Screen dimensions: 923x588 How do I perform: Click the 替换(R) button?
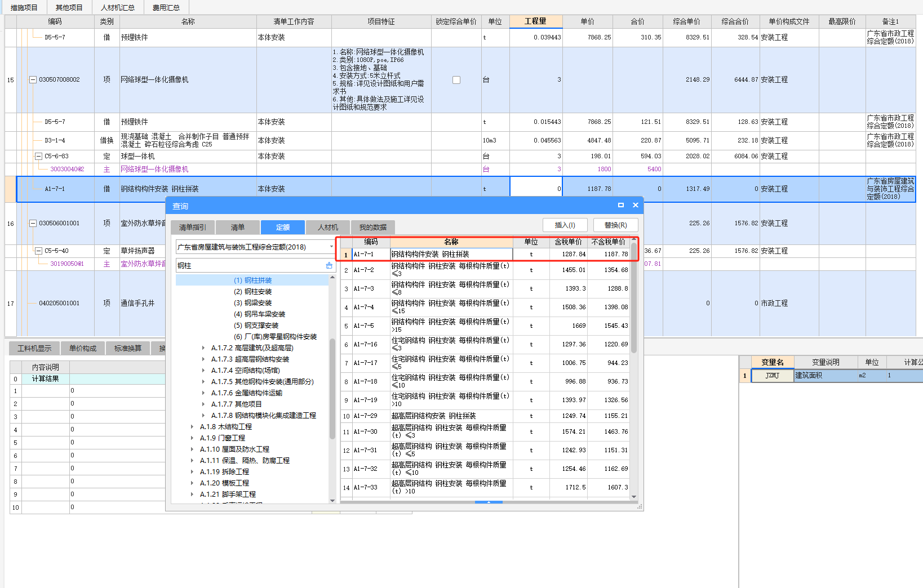(x=616, y=225)
